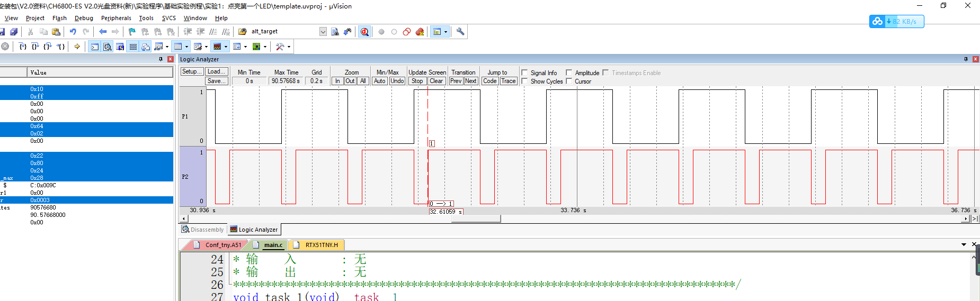Click Zoom All button

click(x=363, y=81)
